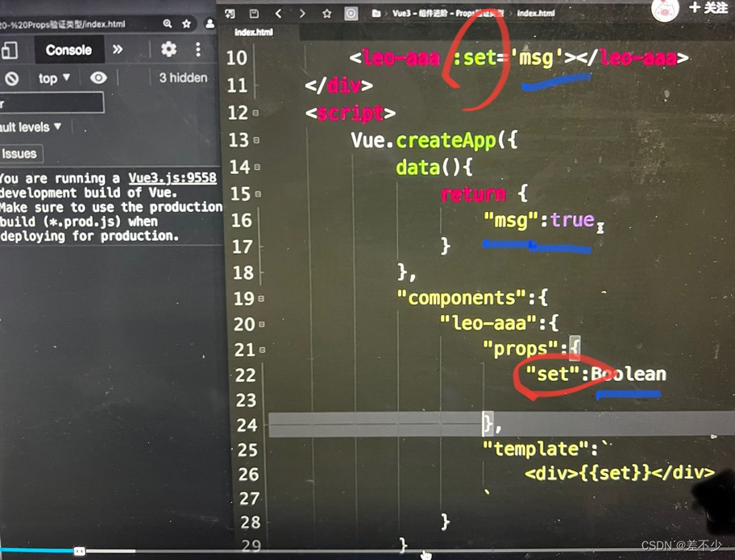This screenshot has width=735, height=560.
Task: Click the star favorite icon in toolbar
Action: click(x=326, y=12)
